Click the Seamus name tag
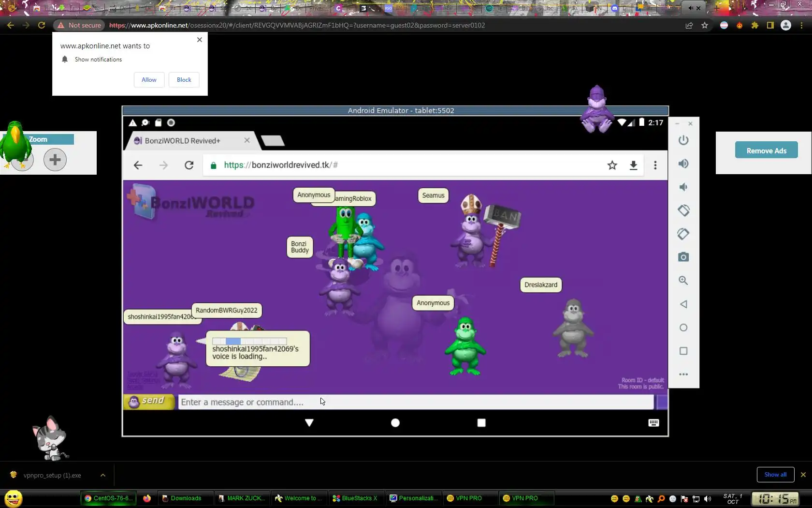This screenshot has width=812, height=508. (433, 195)
